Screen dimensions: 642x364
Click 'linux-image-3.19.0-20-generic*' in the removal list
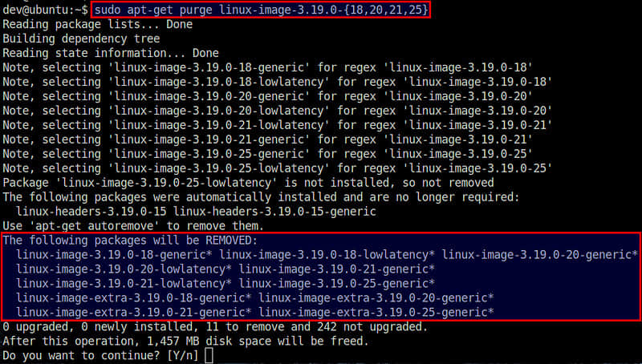tap(539, 255)
